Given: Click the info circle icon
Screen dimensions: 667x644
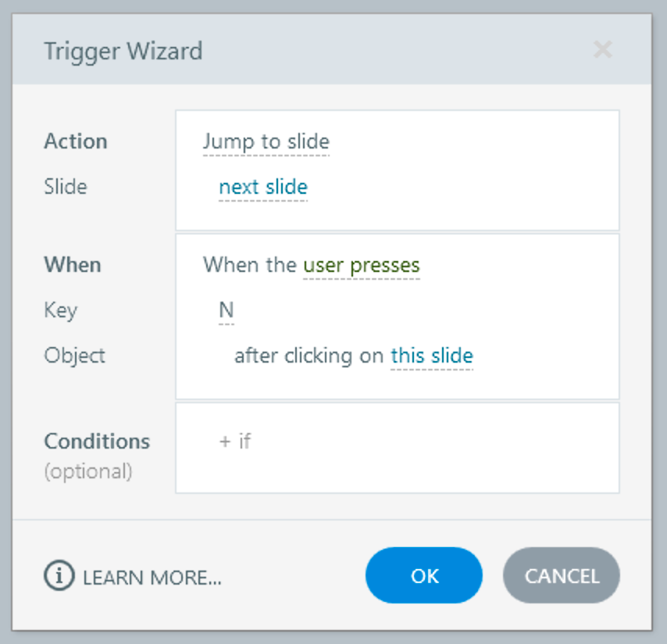Looking at the screenshot, I should (x=58, y=577).
